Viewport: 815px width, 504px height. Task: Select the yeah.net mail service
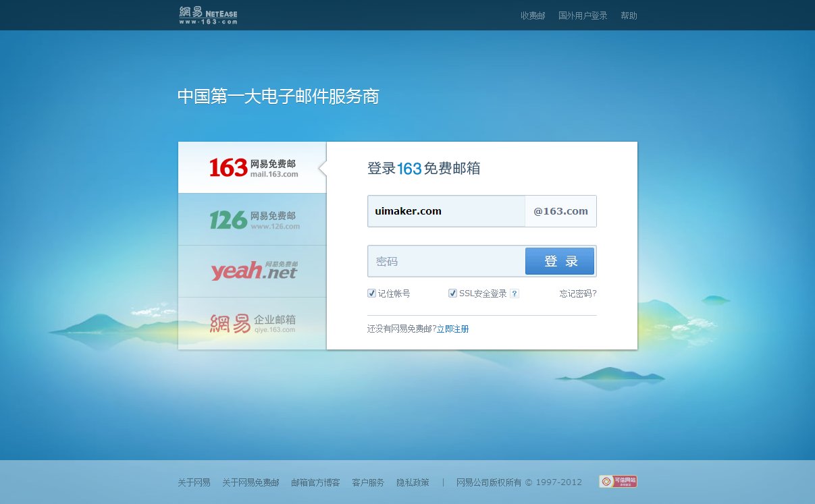pyautogui.click(x=252, y=270)
